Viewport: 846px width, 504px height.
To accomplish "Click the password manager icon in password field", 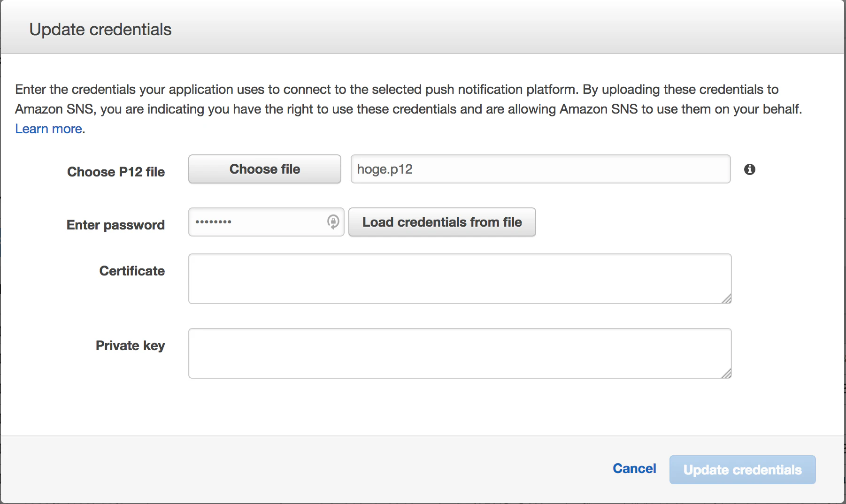I will pos(333,221).
